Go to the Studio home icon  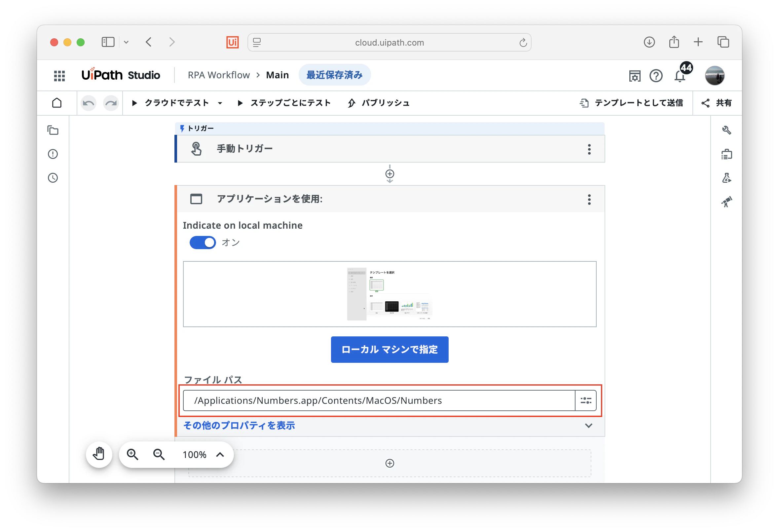coord(57,103)
